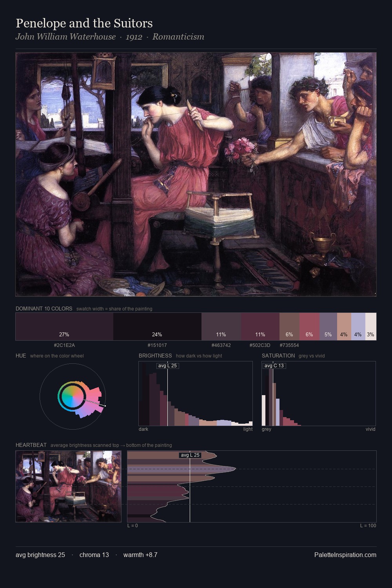The width and height of the screenshot is (392, 588).
Task: Click the avg brightness 25 footer stat
Action: click(x=40, y=555)
